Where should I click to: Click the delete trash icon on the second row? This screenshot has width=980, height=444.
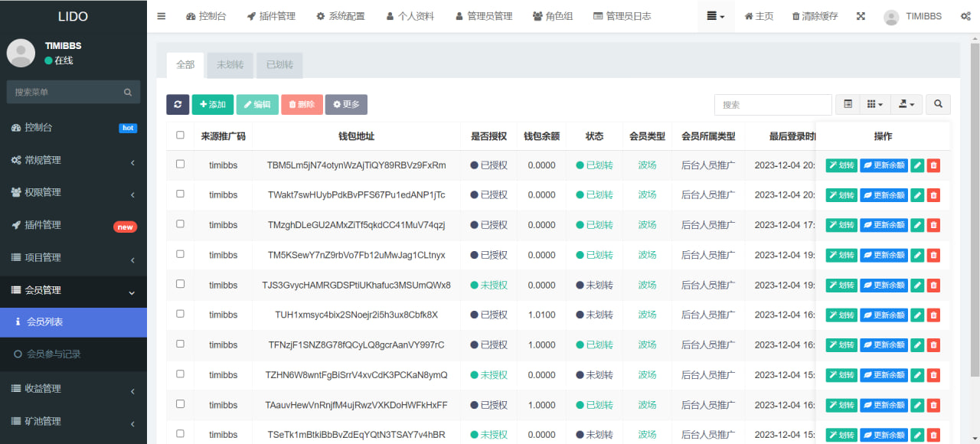point(933,194)
